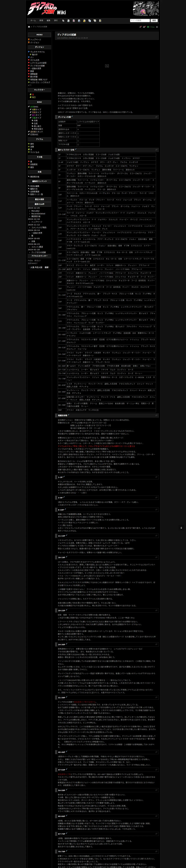Image resolution: width=186 pixels, height=868 pixels.
Task: Click the edit pencil next to 16-19F heading
Action: [66, 557]
